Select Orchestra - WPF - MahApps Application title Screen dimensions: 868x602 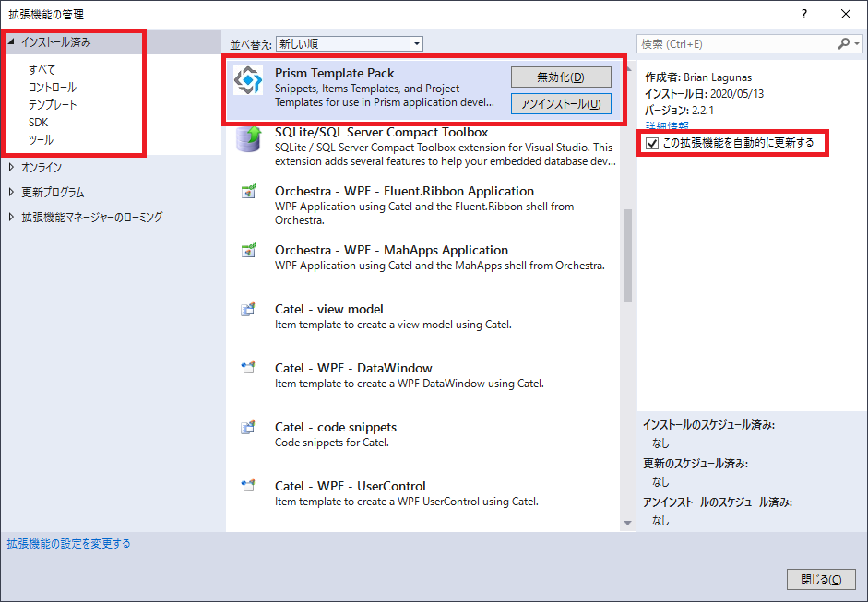391,250
